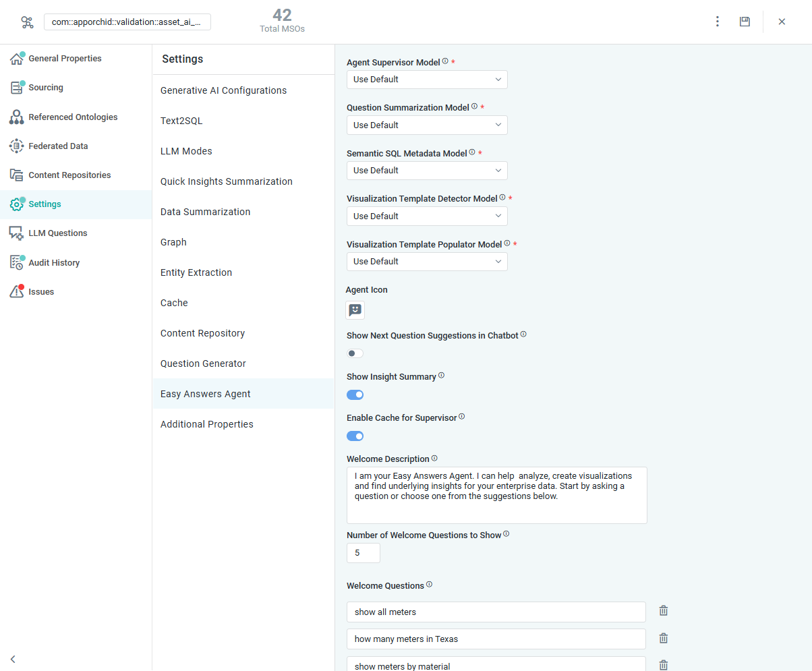Image resolution: width=812 pixels, height=671 pixels.
Task: Click the Agent Icon chatbot smiley button
Action: pos(355,310)
